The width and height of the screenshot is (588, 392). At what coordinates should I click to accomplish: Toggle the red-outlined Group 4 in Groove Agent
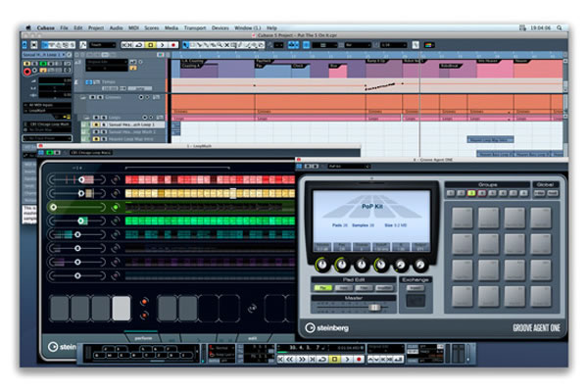[x=482, y=193]
